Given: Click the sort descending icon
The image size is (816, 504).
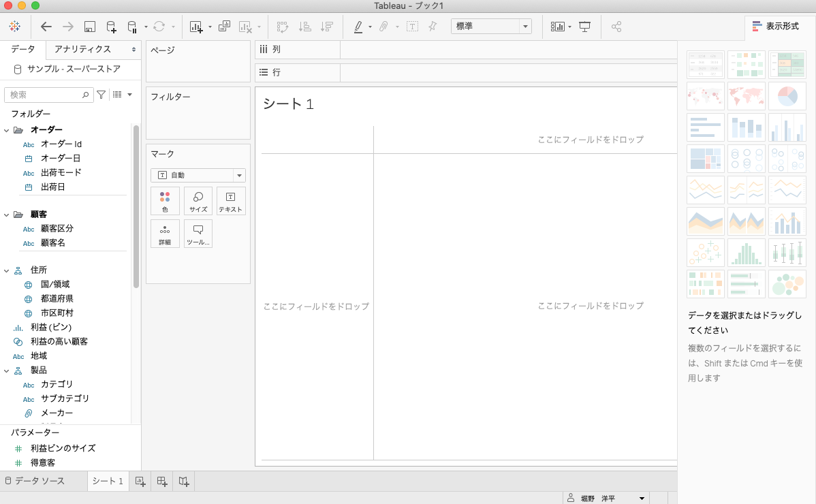Looking at the screenshot, I should (327, 27).
